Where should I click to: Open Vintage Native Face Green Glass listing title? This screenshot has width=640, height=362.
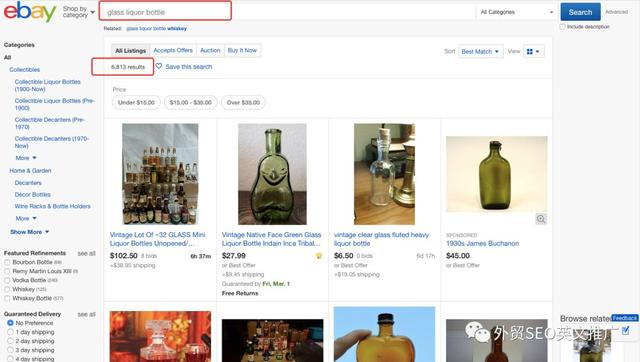[x=271, y=239]
